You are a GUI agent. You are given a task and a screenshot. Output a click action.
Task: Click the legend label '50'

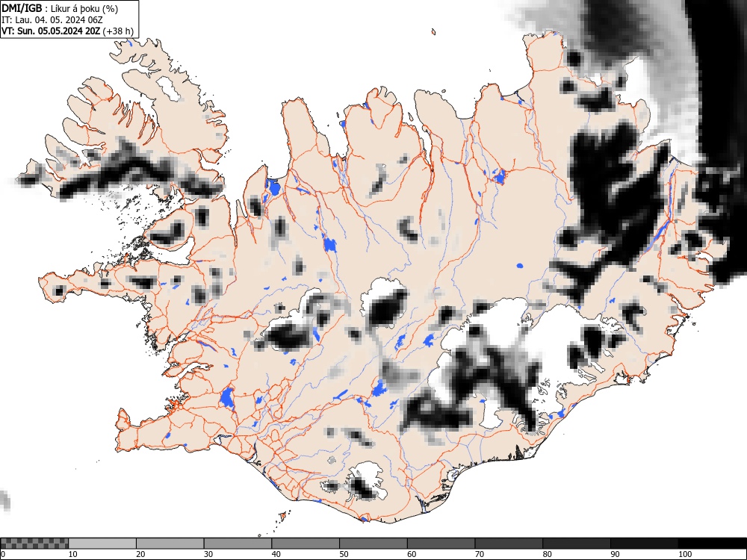(x=344, y=554)
